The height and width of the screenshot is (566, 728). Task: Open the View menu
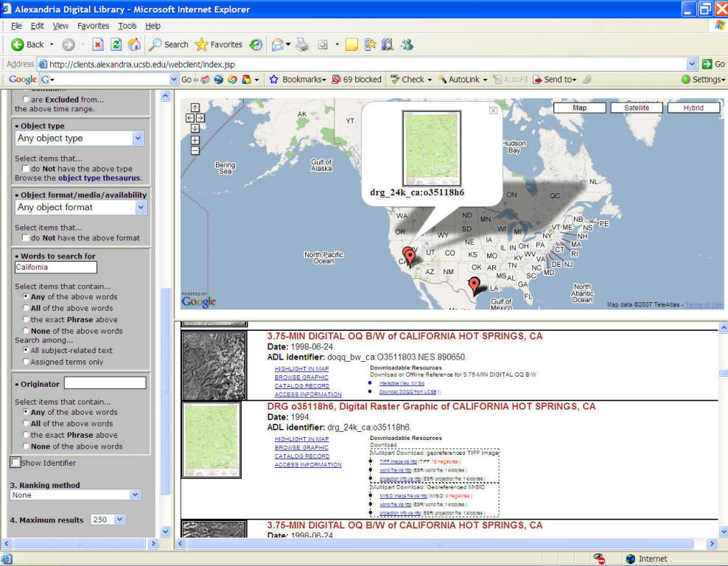(60, 26)
